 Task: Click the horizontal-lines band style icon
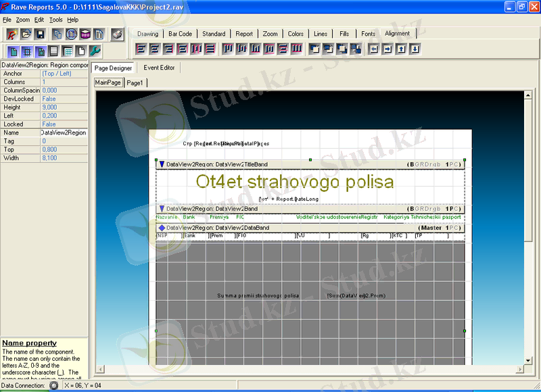coord(54,52)
